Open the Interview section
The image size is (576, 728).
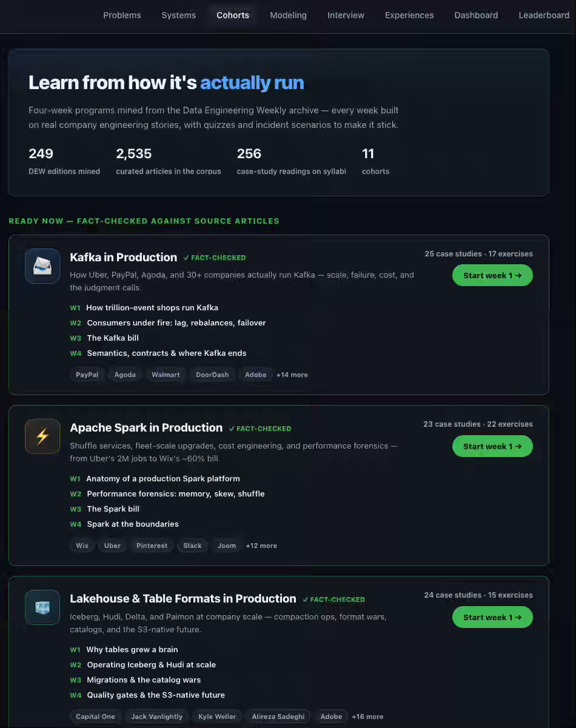coord(346,15)
